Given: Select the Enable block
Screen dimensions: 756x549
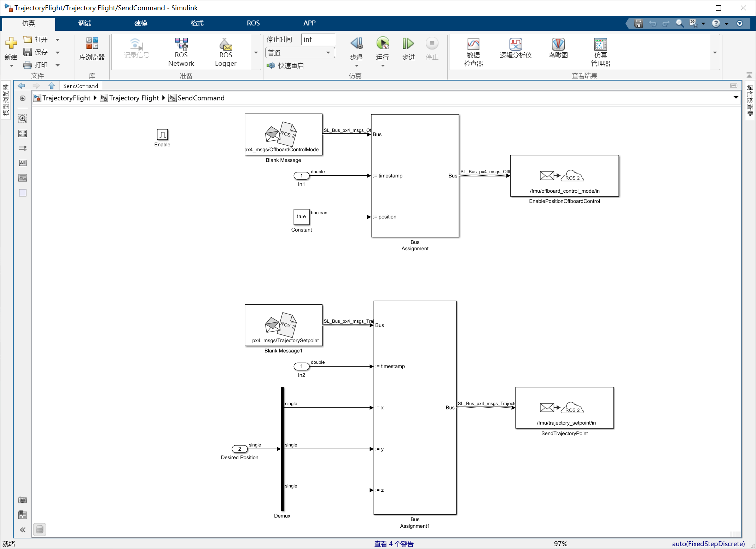Looking at the screenshot, I should (162, 134).
